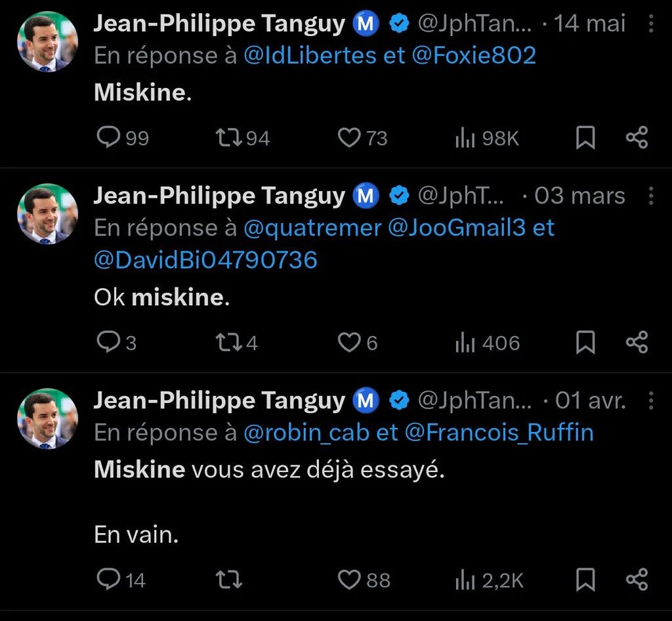
Task: Like the tweet with 73 likes
Action: coord(349,138)
